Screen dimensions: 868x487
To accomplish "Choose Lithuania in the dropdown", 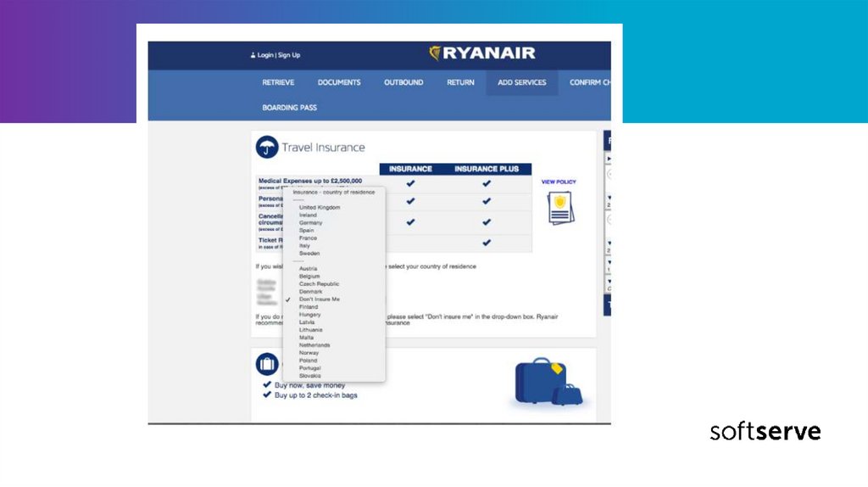I will click(x=310, y=330).
